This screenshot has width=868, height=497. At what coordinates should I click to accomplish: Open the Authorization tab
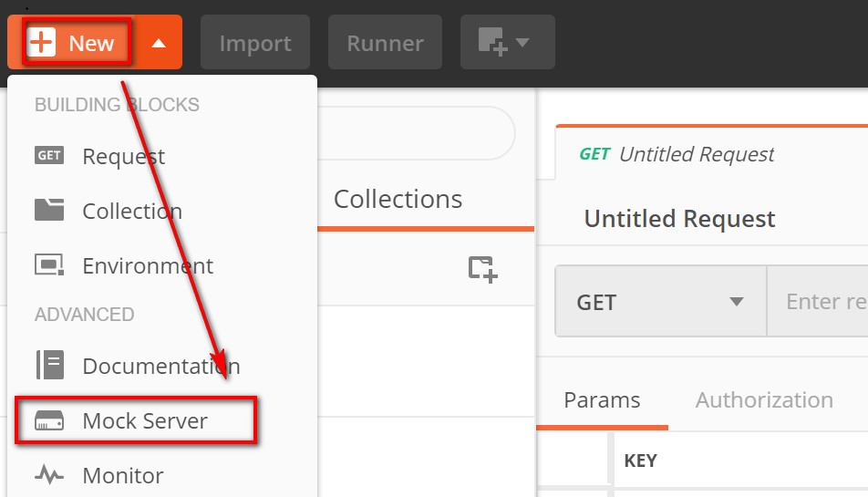point(764,400)
